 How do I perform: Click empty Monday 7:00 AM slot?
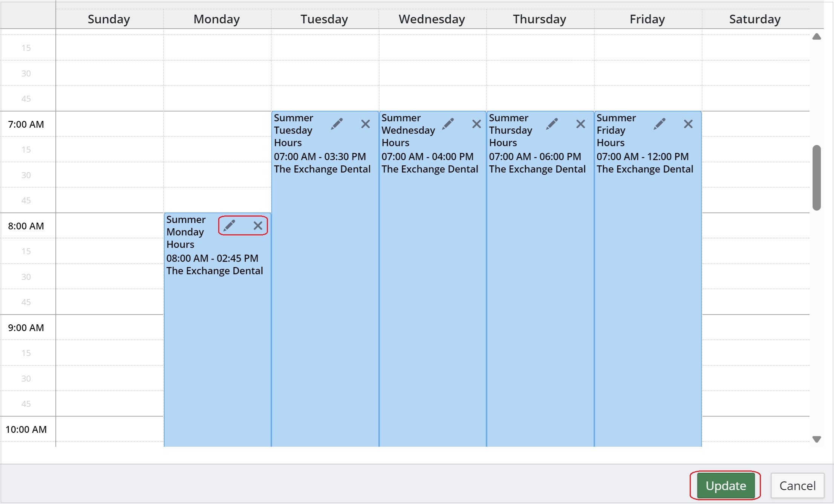click(x=217, y=124)
